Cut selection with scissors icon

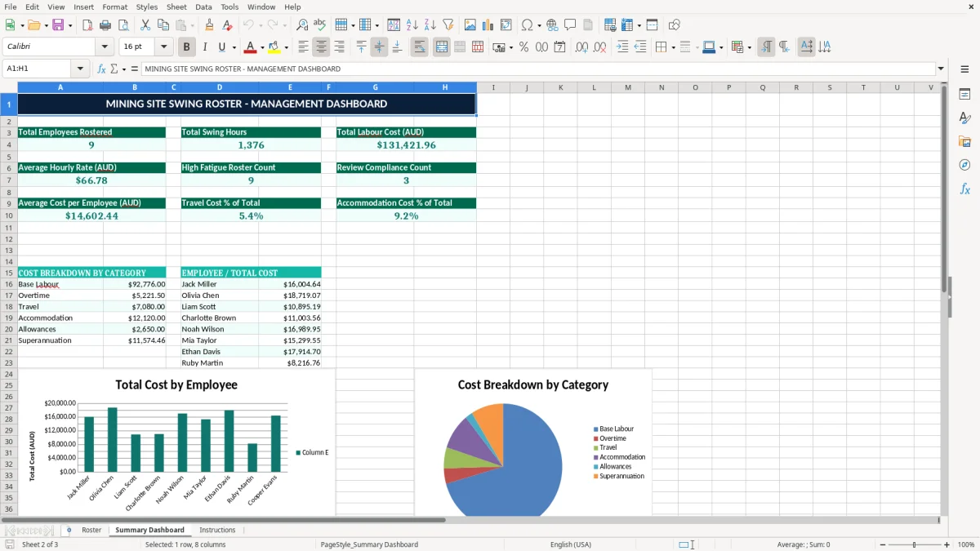point(145,25)
